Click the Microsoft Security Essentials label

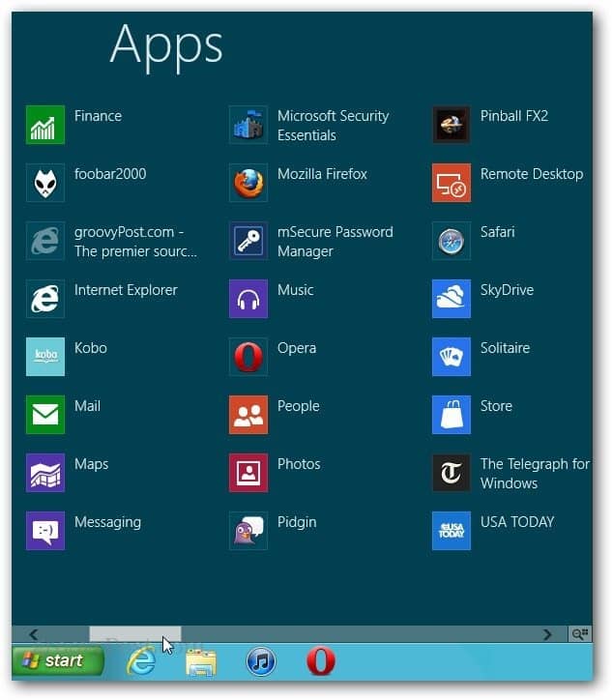pyautogui.click(x=333, y=126)
